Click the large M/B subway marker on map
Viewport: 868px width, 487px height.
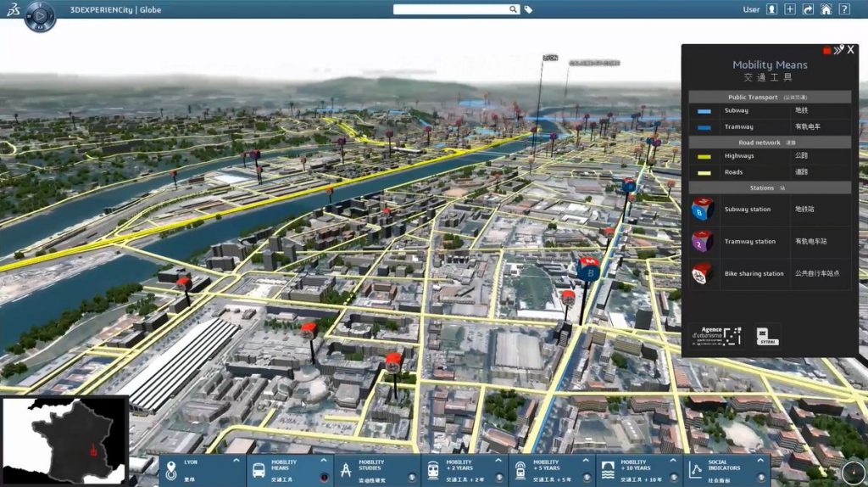[x=588, y=267]
